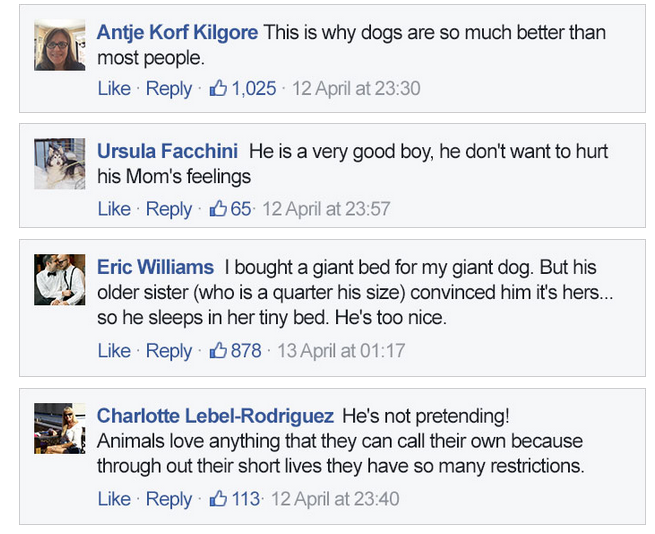Reply to Eric Williams' comment

169,351
